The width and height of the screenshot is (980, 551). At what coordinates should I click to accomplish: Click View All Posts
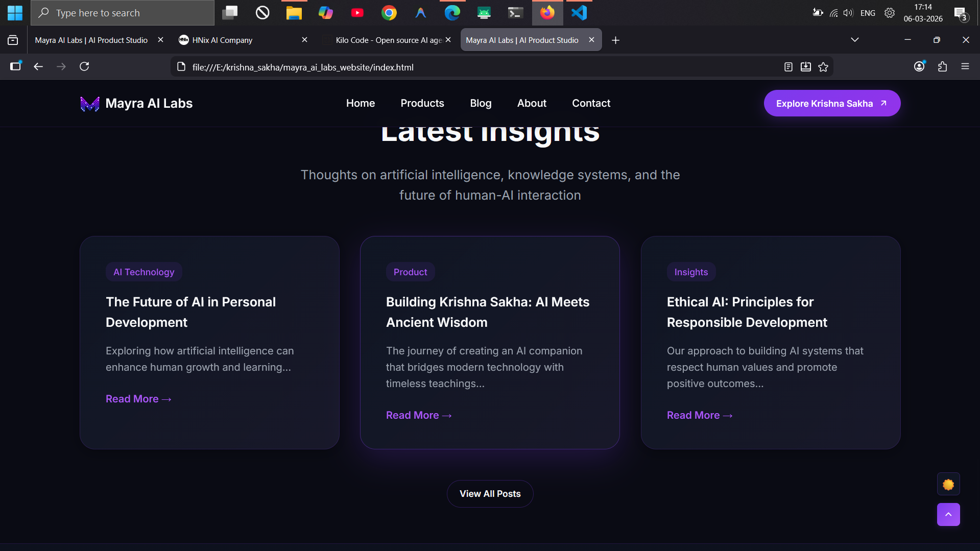[x=489, y=493]
